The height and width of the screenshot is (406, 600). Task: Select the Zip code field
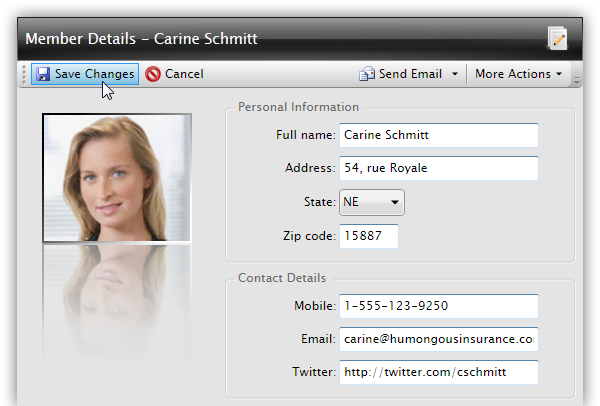(x=368, y=236)
